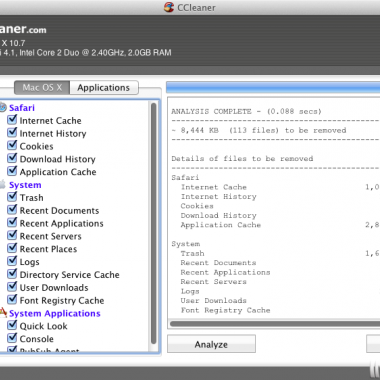The width and height of the screenshot is (380, 380).
Task: Toggle the Internet History checkbox
Action: point(12,133)
